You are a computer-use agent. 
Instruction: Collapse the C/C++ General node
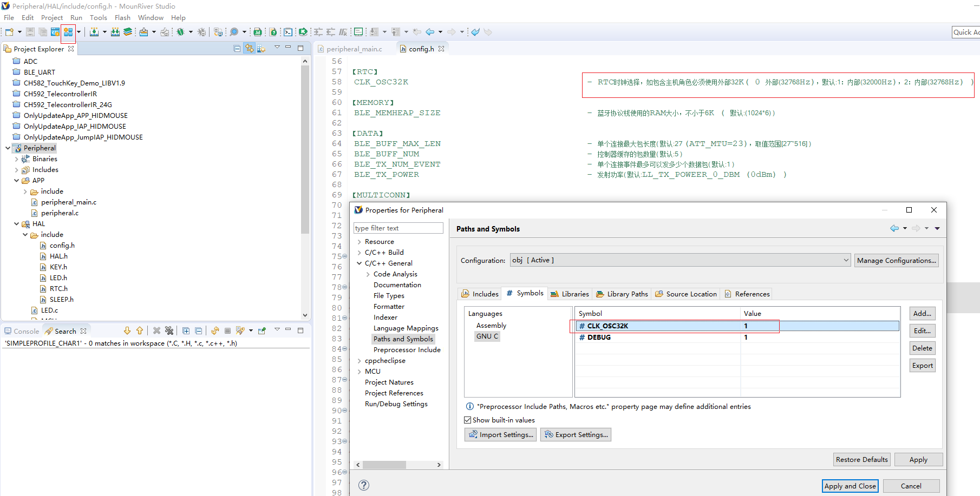point(359,263)
